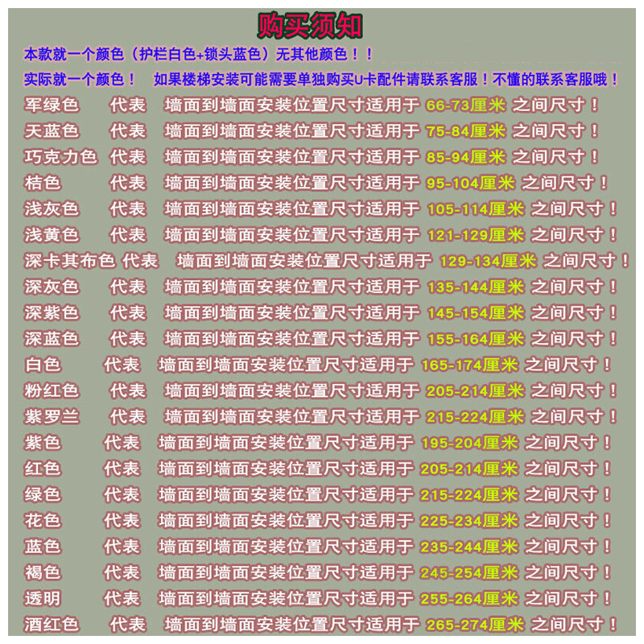Click the color label 紫罗兰
Viewport: 644px width, 644px height.
[52, 416]
